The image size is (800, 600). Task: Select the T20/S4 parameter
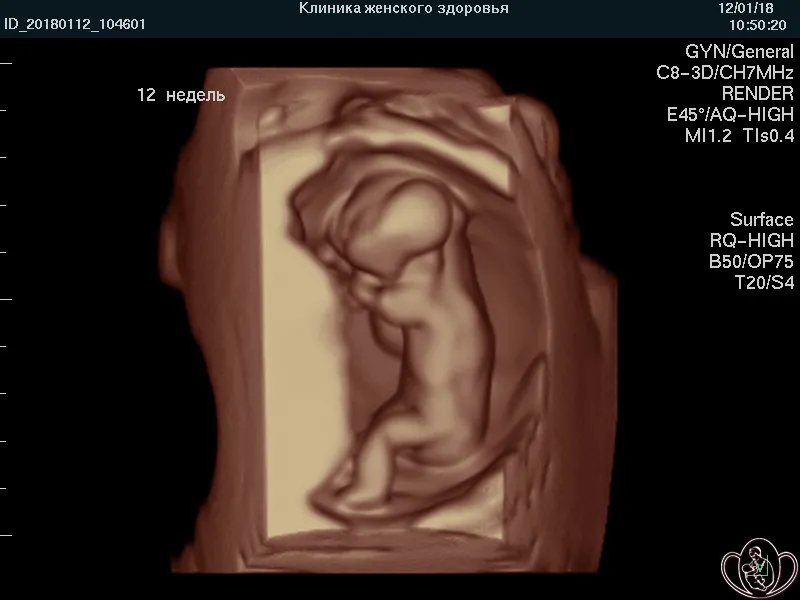point(764,282)
